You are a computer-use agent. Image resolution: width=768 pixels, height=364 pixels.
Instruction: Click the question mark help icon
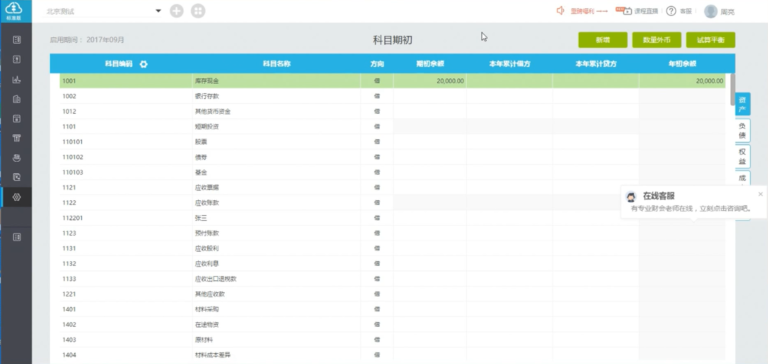(x=671, y=11)
